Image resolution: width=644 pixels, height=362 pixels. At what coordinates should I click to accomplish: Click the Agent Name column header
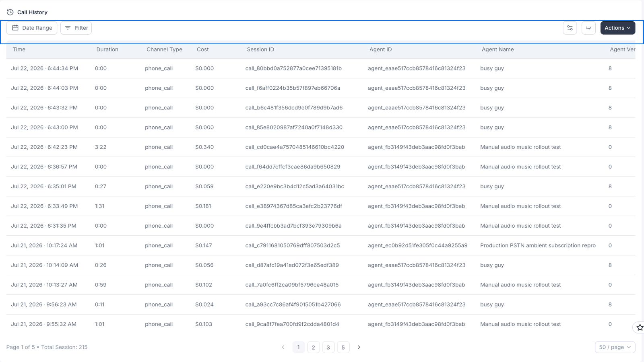[497, 49]
